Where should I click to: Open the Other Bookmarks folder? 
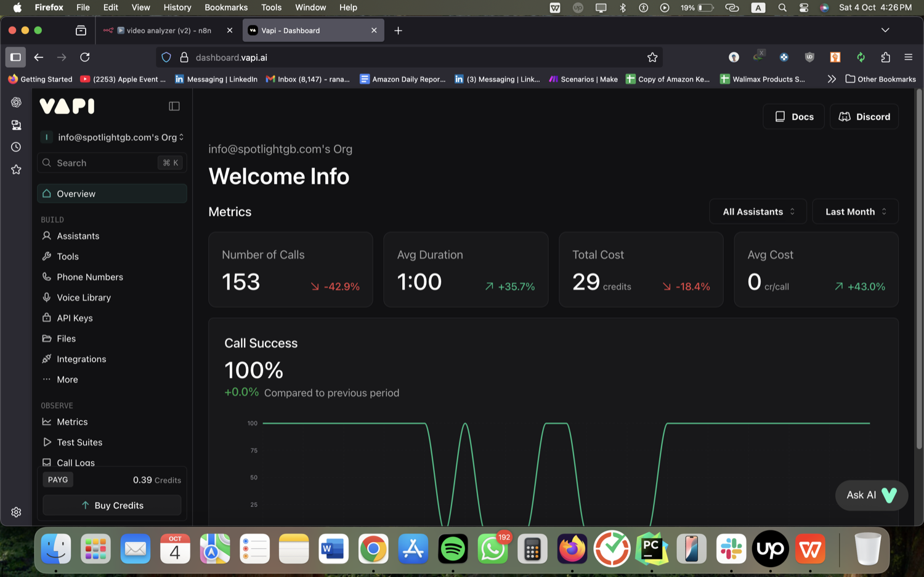(880, 79)
